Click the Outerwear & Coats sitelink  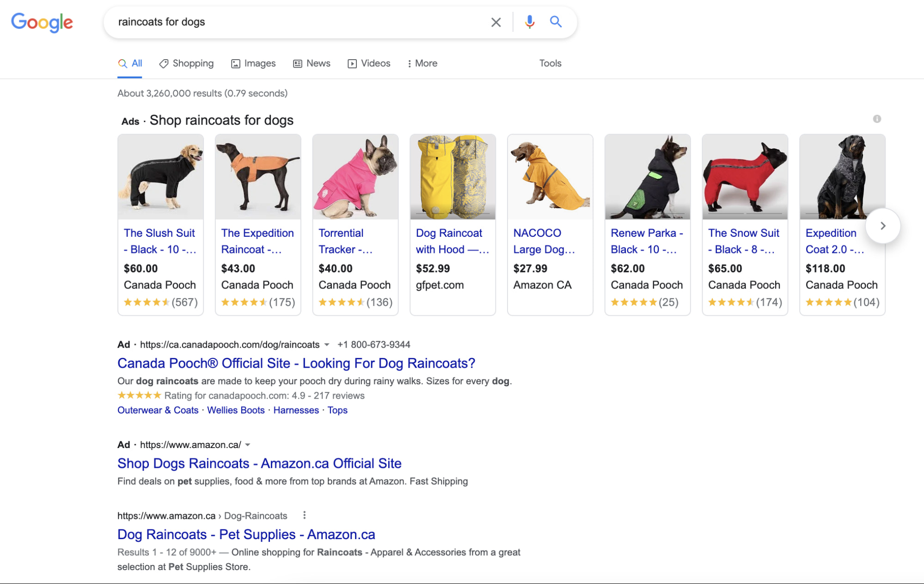(x=158, y=410)
